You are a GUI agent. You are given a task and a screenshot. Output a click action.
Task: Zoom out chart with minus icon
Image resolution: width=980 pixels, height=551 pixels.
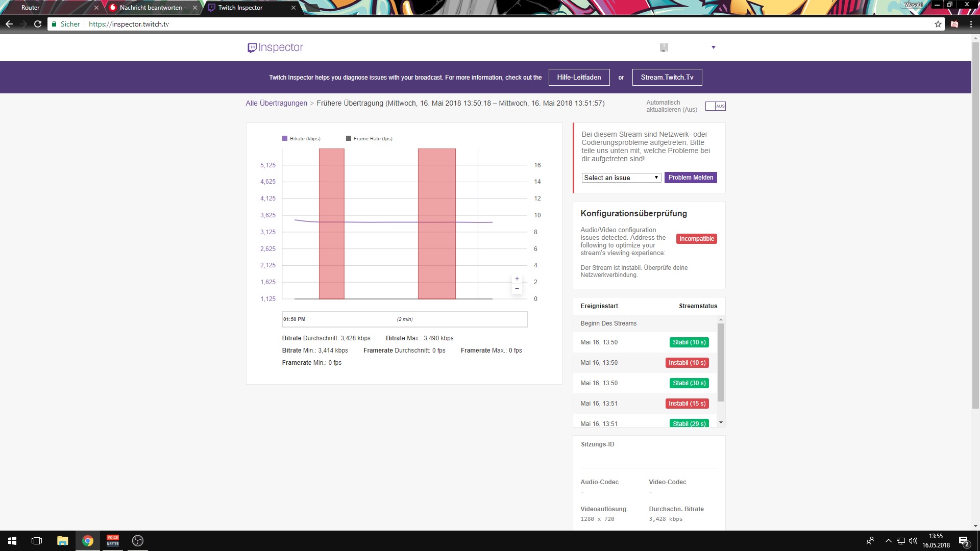tap(517, 289)
